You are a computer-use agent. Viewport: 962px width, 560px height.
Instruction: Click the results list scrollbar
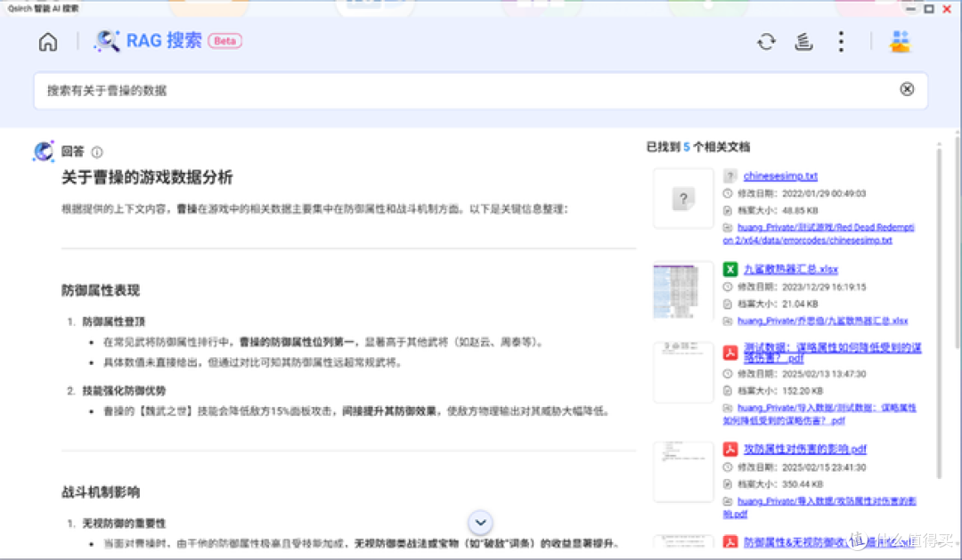[939, 312]
